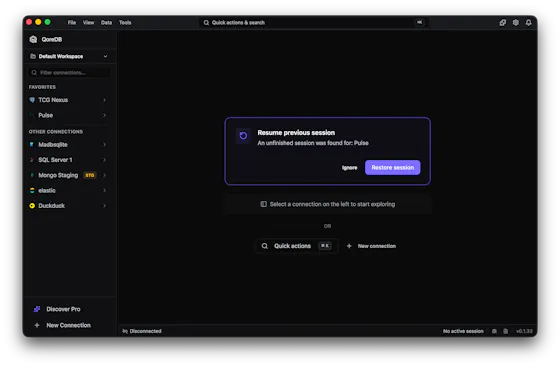Click the Madbsqlite database icon
The image size is (560, 367).
coord(32,145)
